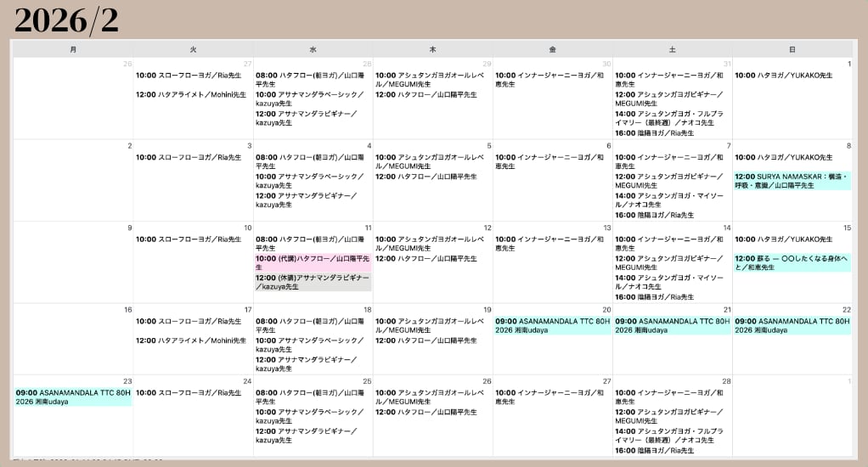The image size is (868, 467).
Task: Select the 月 weekday column header
Action: (73, 50)
